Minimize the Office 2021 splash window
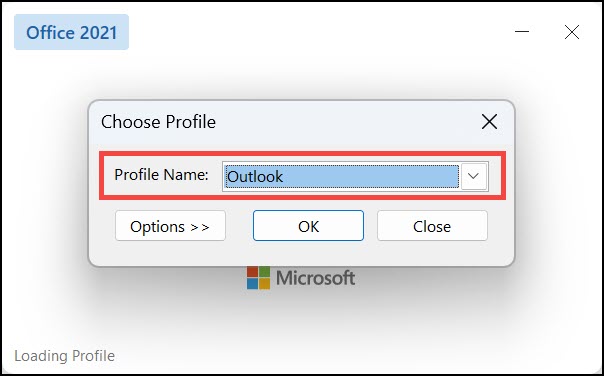Viewport: 604px width, 376px height. click(x=522, y=32)
